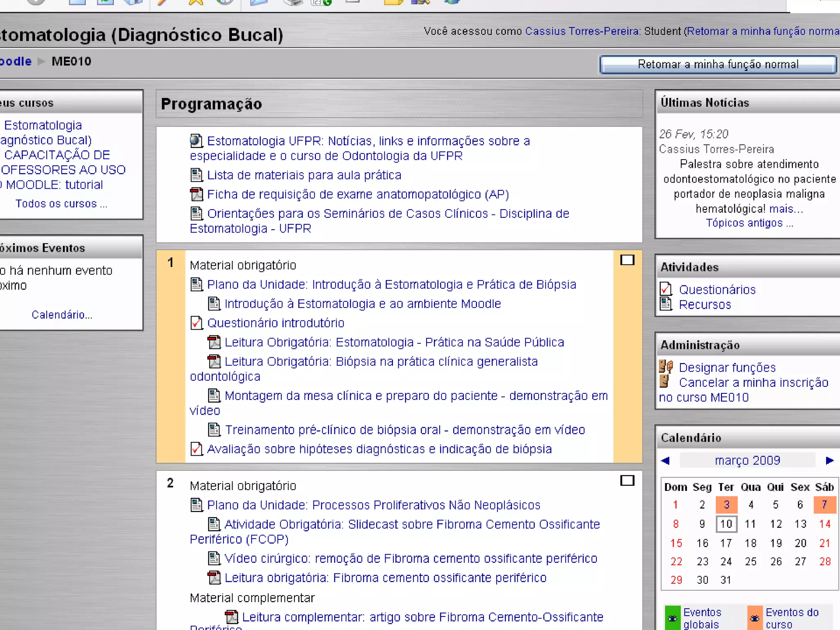Open ME010 breadcrumb item
Viewport: 840px width, 630px height.
(71, 62)
